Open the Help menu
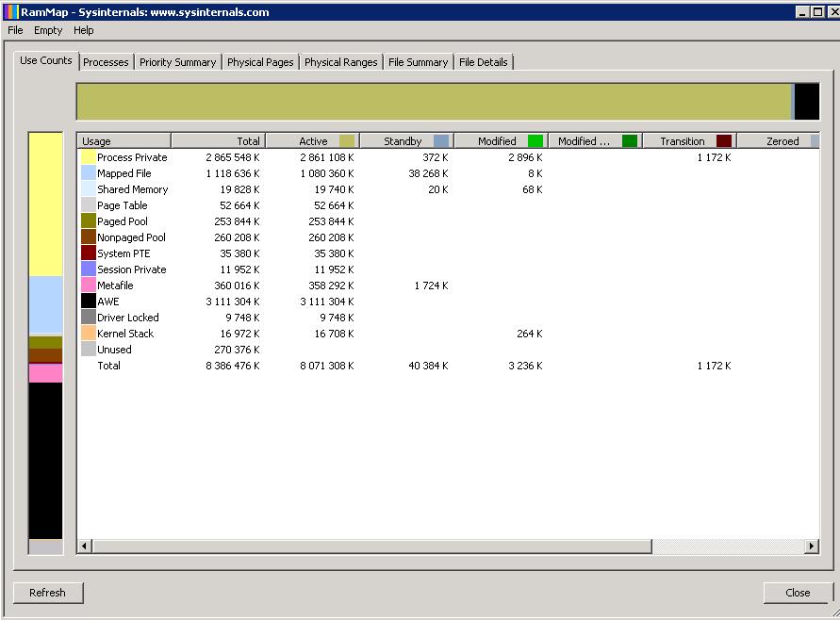The height and width of the screenshot is (620, 840). (84, 30)
